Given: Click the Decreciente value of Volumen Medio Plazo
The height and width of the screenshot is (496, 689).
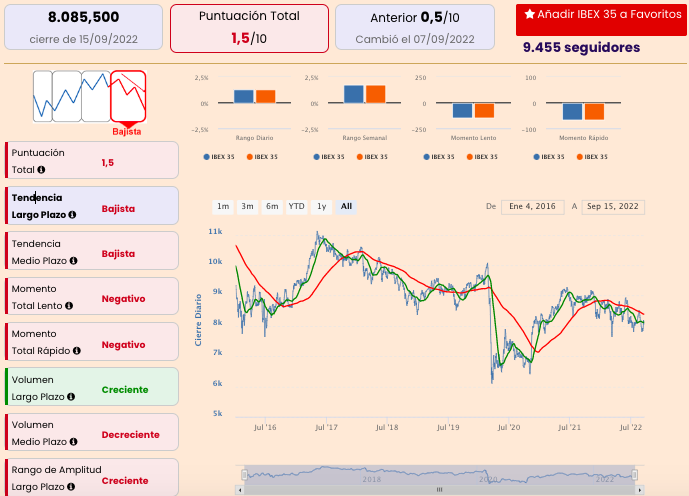Looking at the screenshot, I should click(x=131, y=434).
